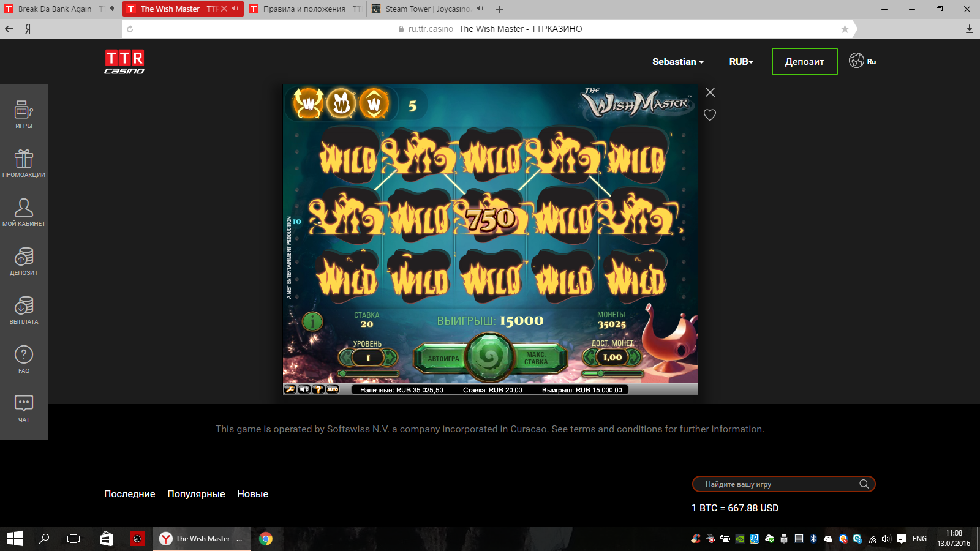980x551 pixels.
Task: Click the green Депозит button
Action: click(x=805, y=62)
